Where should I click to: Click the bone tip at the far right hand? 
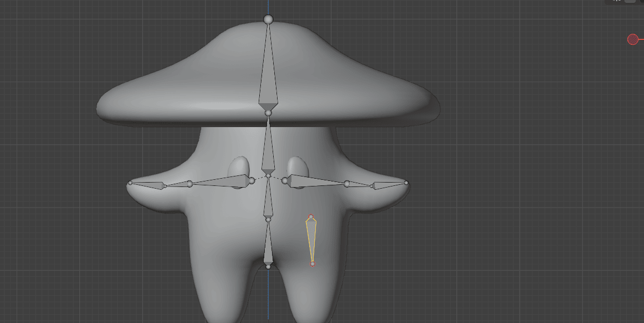[x=406, y=183]
